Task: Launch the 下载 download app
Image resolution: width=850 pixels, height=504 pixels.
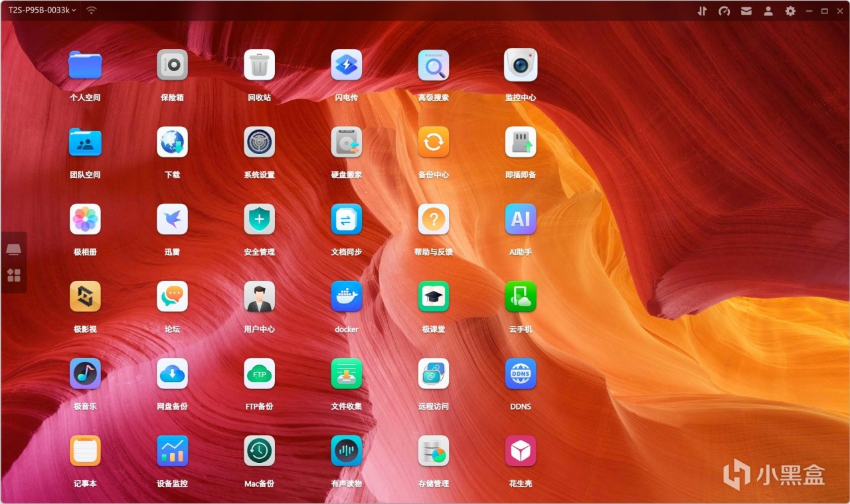Action: click(172, 142)
